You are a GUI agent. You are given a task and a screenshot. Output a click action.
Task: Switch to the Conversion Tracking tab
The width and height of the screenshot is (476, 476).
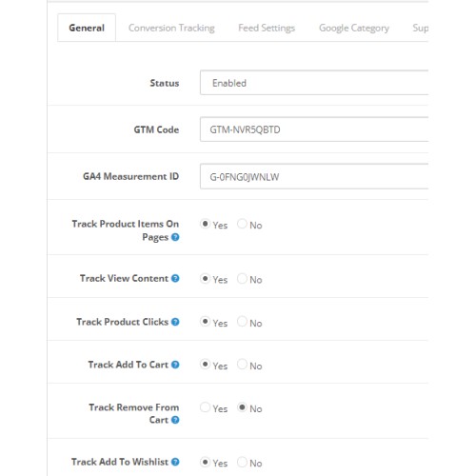(x=171, y=28)
